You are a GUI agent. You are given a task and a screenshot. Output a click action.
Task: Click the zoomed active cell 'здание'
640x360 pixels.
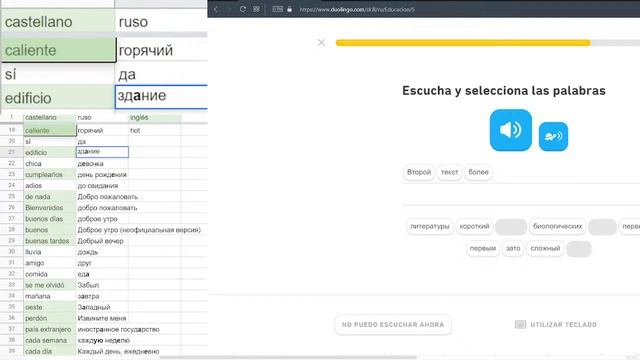162,97
